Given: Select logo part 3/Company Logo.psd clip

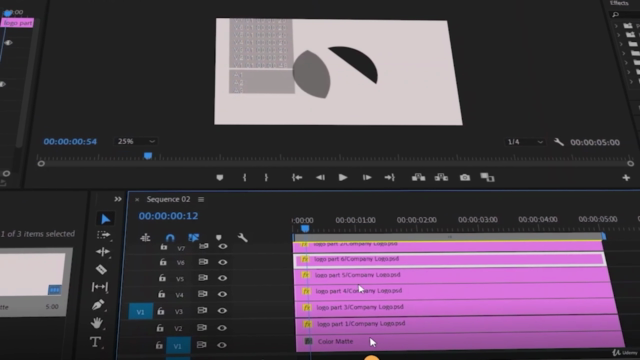Looking at the screenshot, I should 455,307.
